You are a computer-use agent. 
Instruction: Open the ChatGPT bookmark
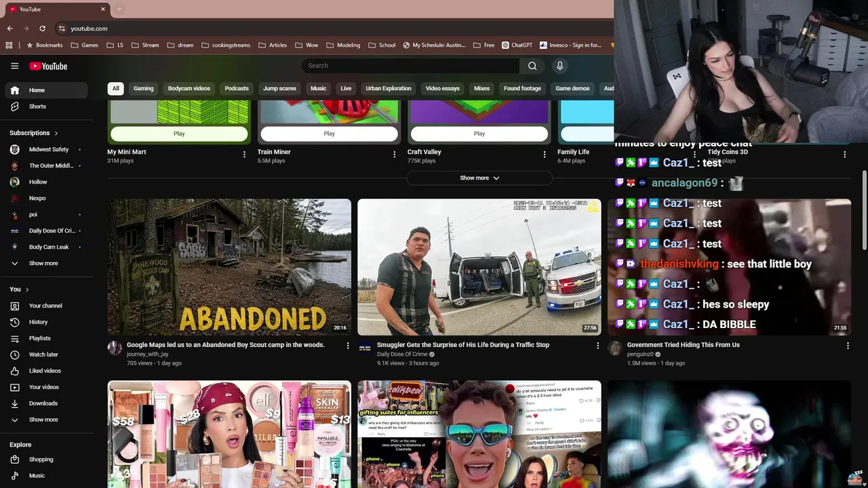[517, 45]
